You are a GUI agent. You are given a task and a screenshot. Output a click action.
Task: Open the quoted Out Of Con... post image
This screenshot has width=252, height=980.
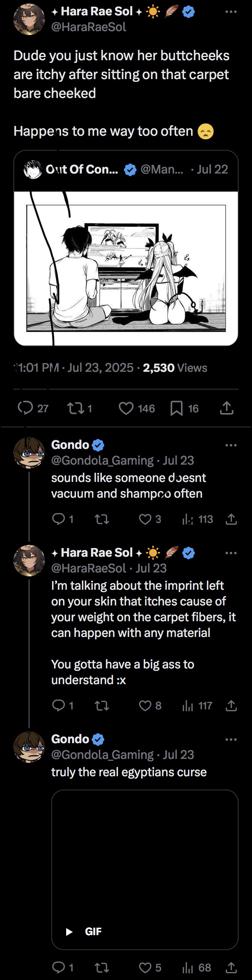(126, 268)
